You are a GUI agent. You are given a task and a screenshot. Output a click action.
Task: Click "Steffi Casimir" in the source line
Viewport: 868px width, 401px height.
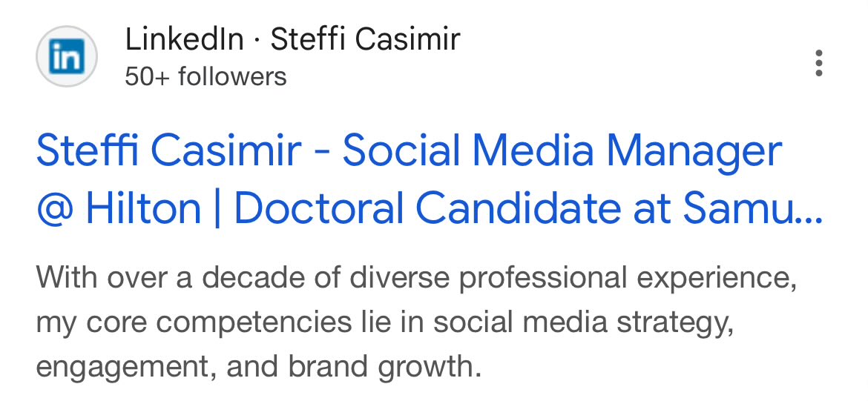365,39
